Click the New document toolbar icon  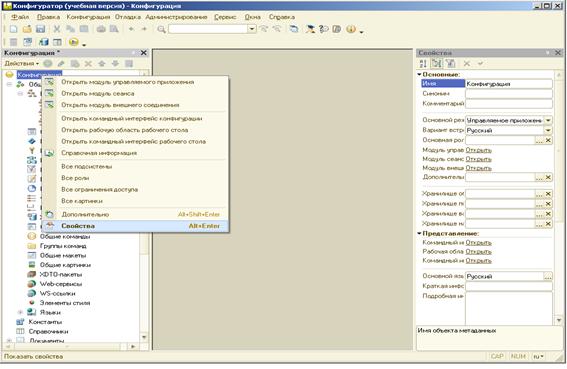(x=13, y=29)
